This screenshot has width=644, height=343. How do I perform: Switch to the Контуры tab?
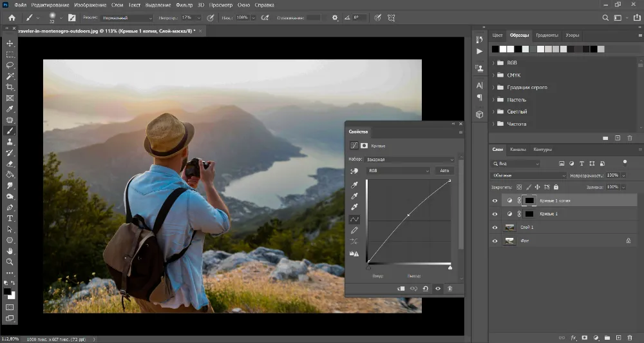tap(542, 150)
